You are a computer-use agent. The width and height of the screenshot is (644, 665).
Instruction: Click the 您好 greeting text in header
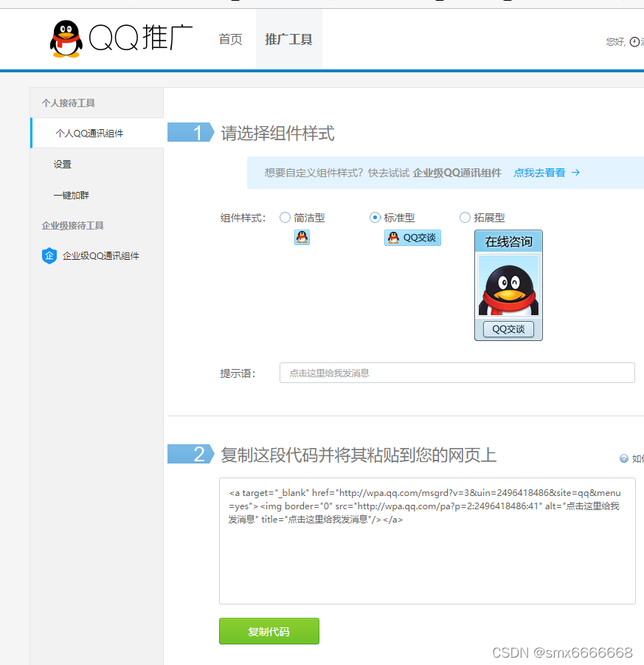(x=615, y=41)
